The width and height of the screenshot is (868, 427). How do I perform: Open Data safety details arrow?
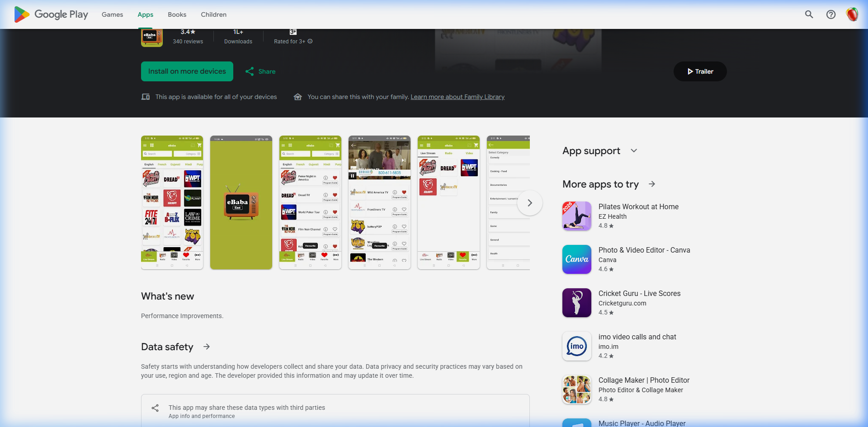pos(207,347)
